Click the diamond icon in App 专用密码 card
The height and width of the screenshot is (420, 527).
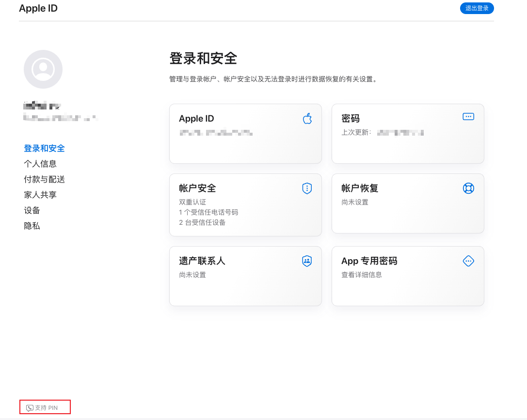[x=468, y=261]
